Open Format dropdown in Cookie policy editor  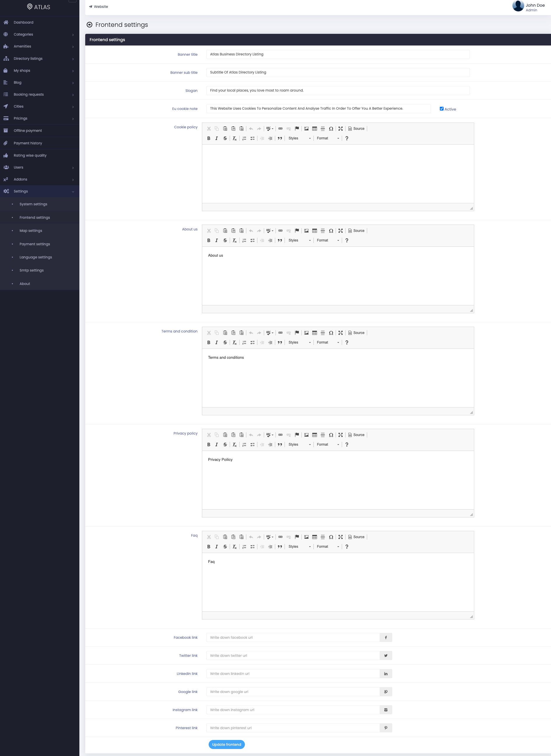(328, 138)
